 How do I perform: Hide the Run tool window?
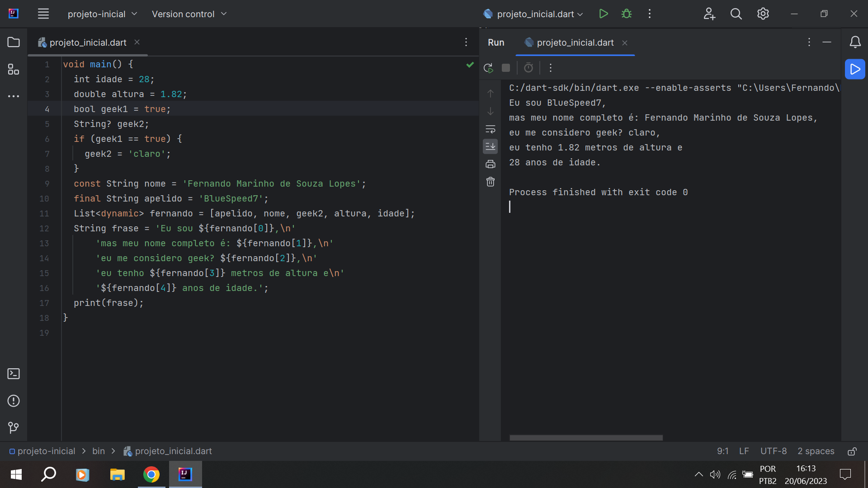tap(827, 42)
